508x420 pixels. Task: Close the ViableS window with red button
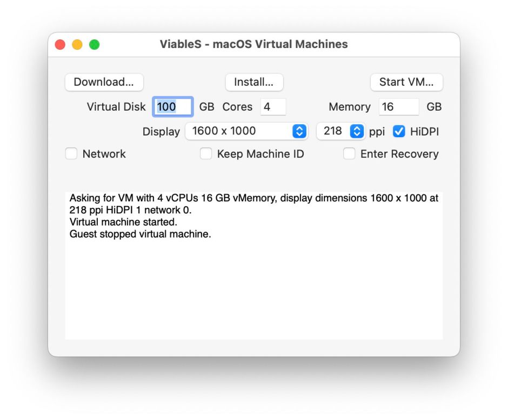click(60, 45)
